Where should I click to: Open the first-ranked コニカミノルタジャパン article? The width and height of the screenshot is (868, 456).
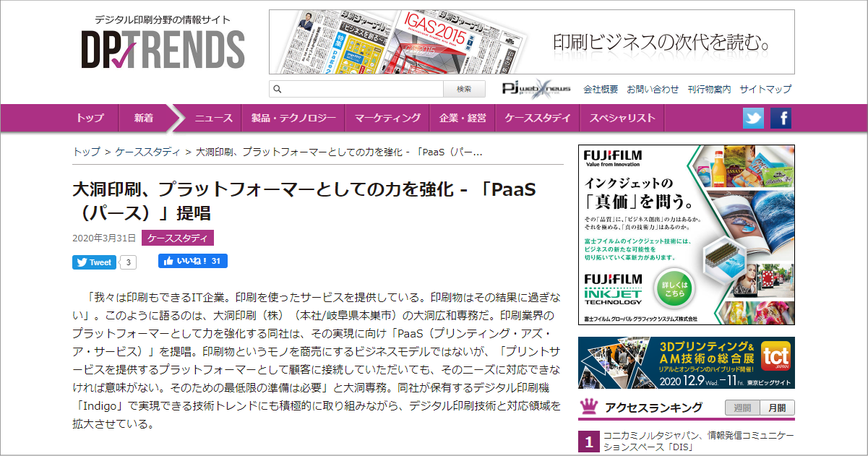pos(698,442)
